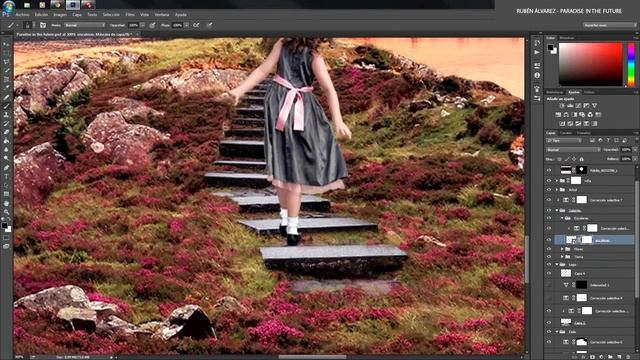Hide the selected escaleras layer
The image size is (640, 360).
coord(549,240)
